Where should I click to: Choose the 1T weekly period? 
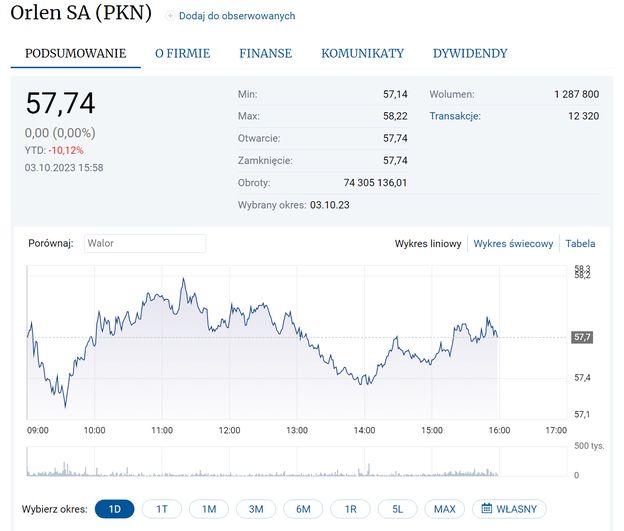point(161,509)
